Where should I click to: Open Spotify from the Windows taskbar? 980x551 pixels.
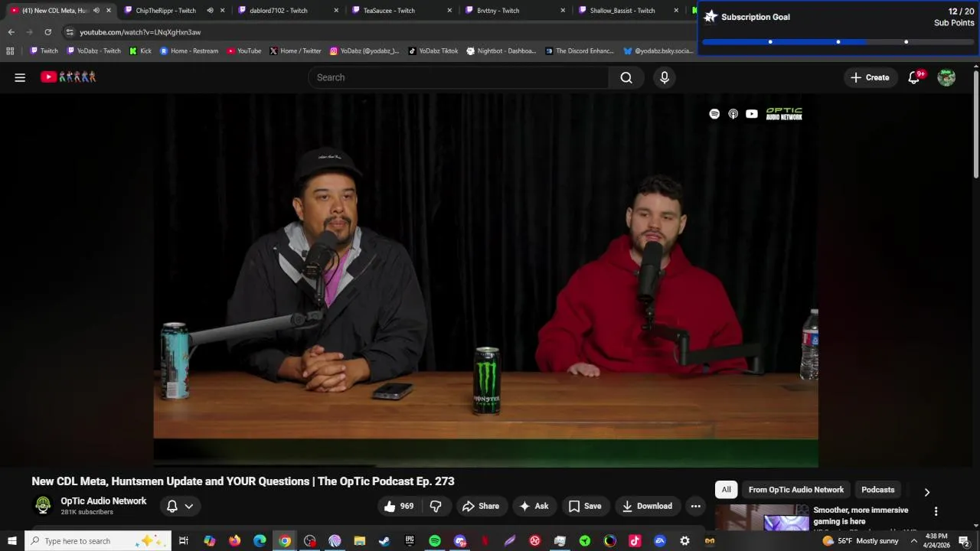(x=434, y=541)
